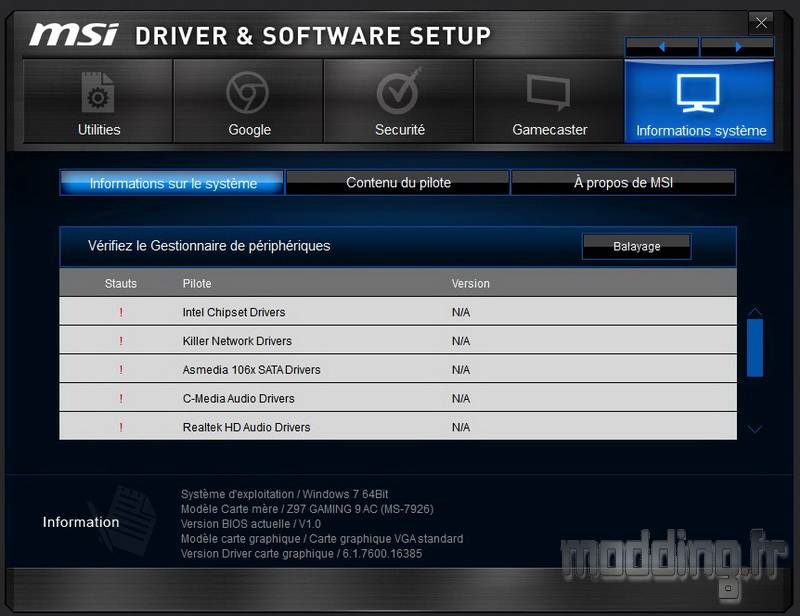Open the Google category
The height and width of the screenshot is (616, 800).
click(248, 101)
